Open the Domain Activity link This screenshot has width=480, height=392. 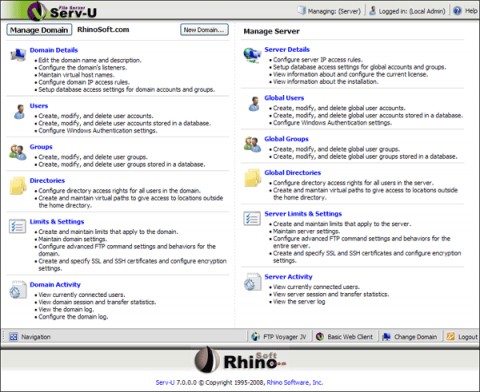tap(55, 285)
